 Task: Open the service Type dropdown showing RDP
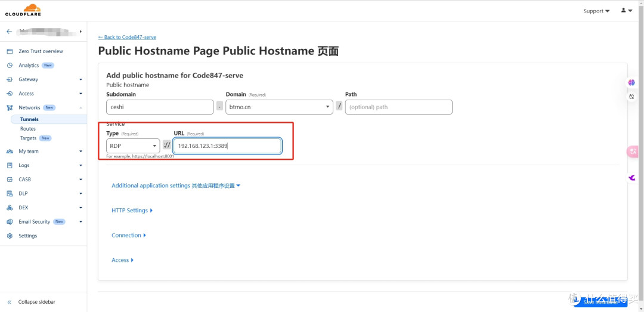pos(133,146)
